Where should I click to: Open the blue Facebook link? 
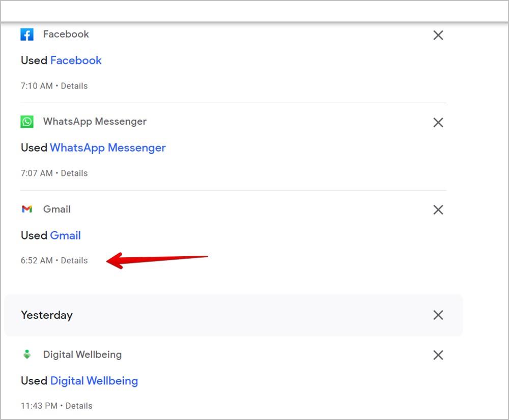point(76,61)
